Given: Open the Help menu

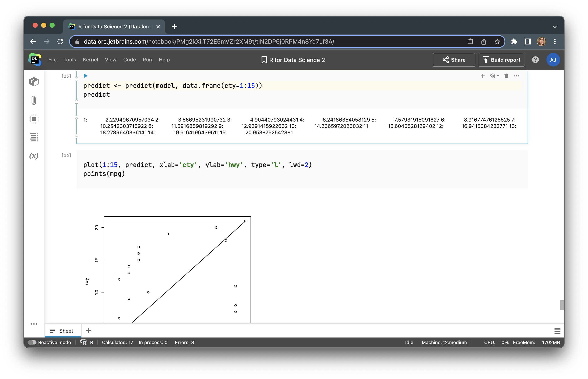Looking at the screenshot, I should (x=164, y=59).
